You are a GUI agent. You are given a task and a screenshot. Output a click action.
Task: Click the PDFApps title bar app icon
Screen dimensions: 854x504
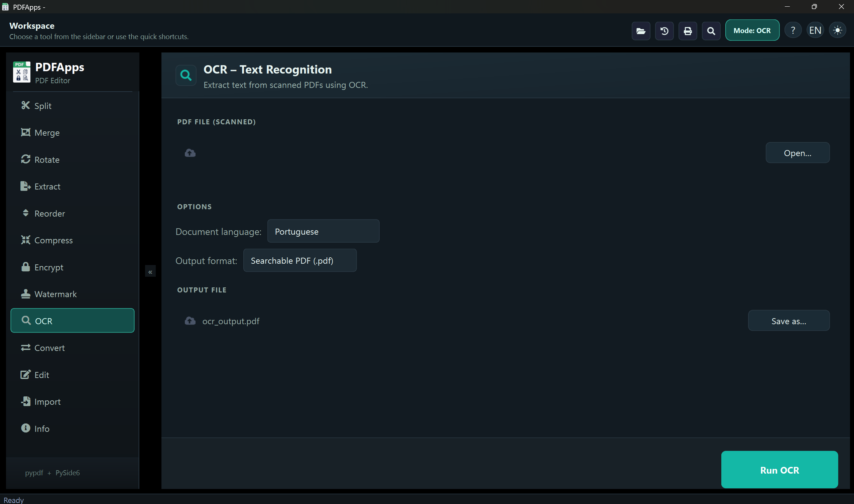click(5, 7)
